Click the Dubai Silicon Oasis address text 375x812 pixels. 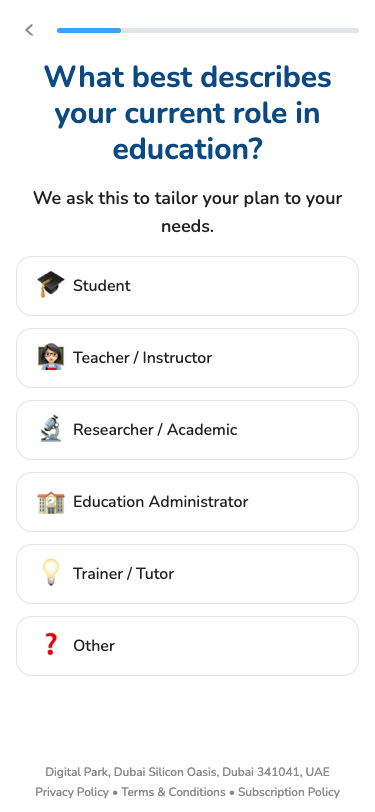pos(188,772)
